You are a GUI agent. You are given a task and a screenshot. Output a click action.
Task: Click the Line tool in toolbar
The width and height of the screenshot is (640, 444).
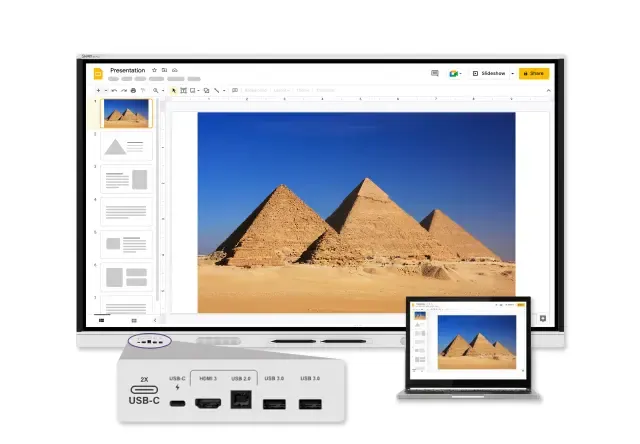[x=216, y=90]
